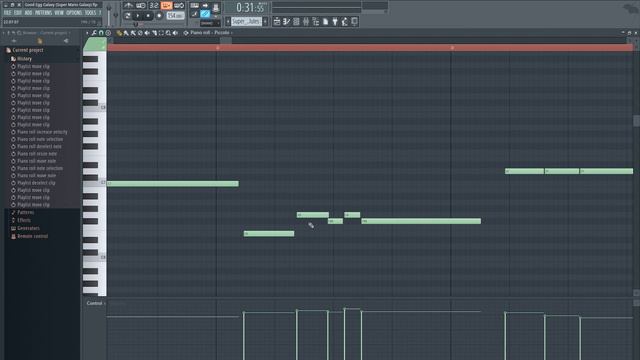Toggle the metronome
The width and height of the screenshot is (640, 360).
pyautogui.click(x=129, y=6)
